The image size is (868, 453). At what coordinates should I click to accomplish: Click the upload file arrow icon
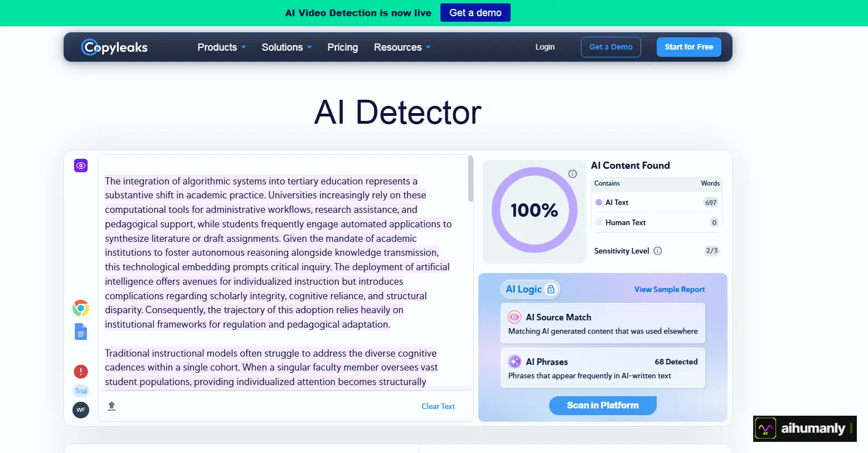coord(111,406)
